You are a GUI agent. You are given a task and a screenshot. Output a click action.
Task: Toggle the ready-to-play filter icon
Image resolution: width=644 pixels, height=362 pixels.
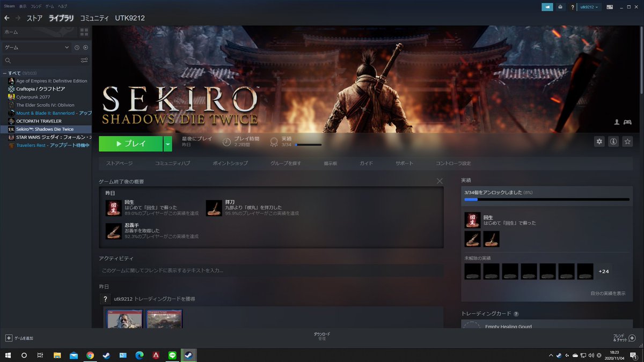point(85,48)
